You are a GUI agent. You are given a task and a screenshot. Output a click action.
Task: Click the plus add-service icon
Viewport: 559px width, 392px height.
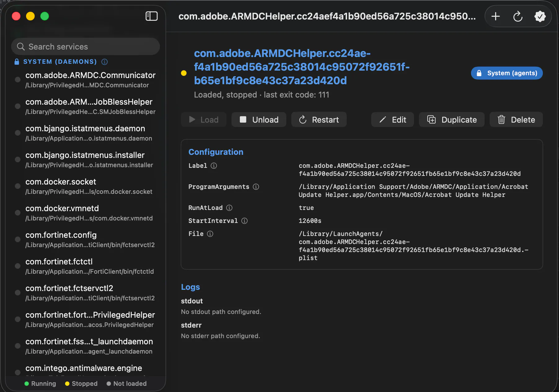[x=496, y=16]
